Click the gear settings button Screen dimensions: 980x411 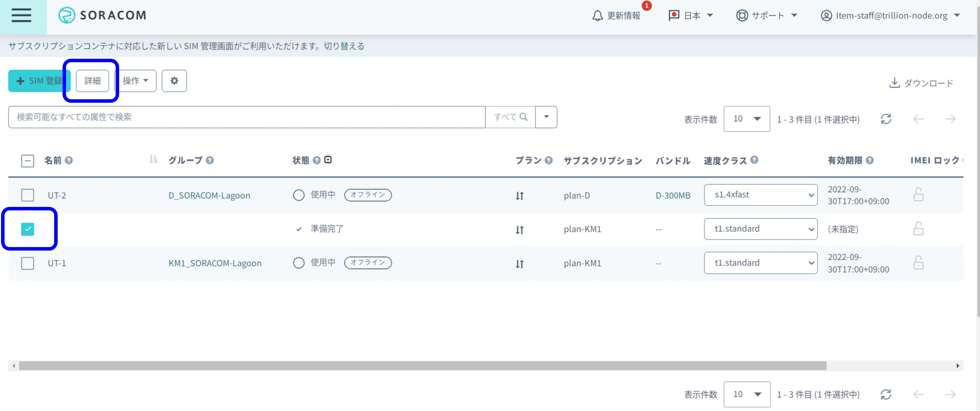coord(174,81)
